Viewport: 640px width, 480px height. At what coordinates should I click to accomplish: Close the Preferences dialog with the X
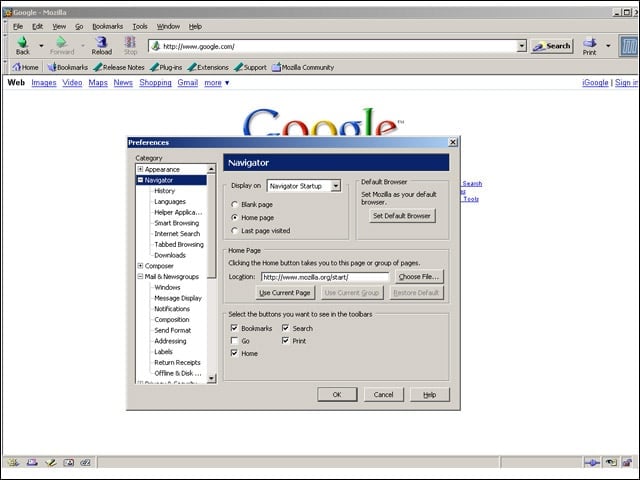tap(453, 142)
